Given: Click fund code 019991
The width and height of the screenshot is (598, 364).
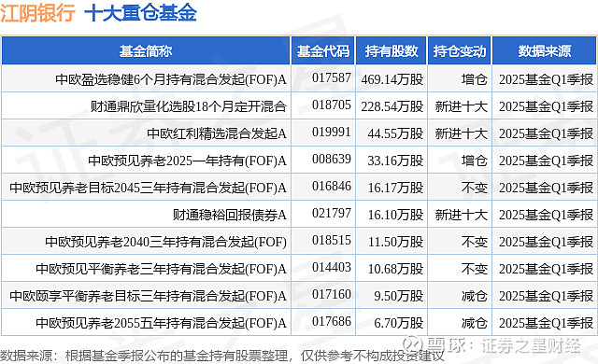Looking at the screenshot, I should (x=332, y=132).
